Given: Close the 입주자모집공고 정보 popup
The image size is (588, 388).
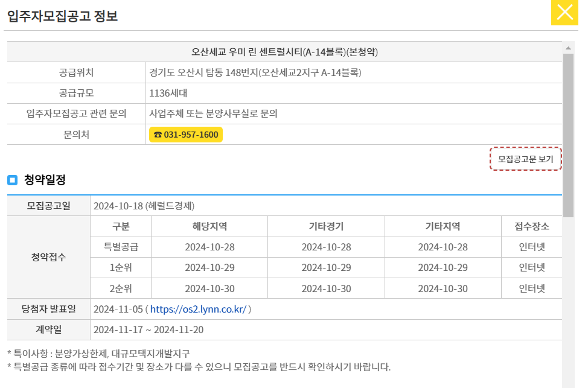Looking at the screenshot, I should tap(564, 13).
